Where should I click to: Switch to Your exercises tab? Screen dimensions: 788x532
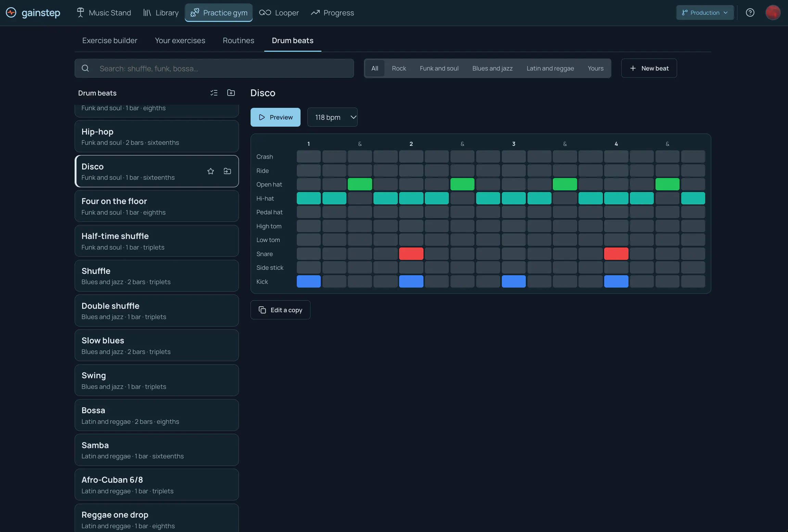click(180, 40)
